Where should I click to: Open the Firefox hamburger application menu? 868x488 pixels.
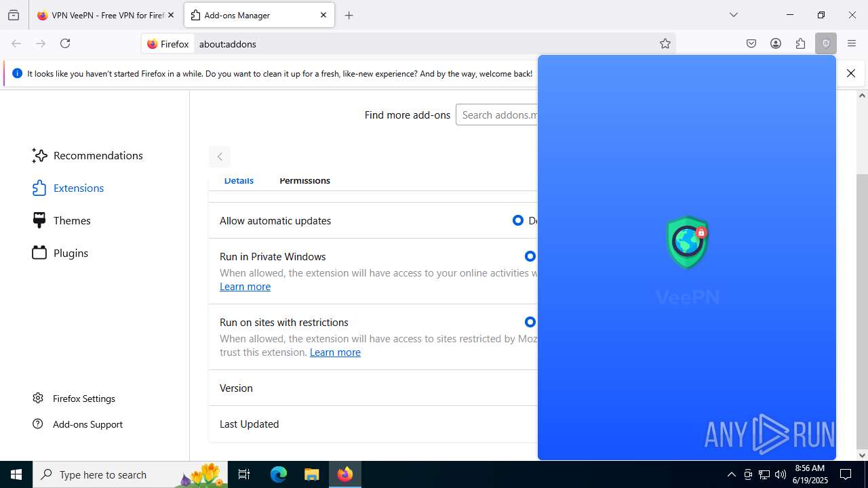pyautogui.click(x=852, y=43)
